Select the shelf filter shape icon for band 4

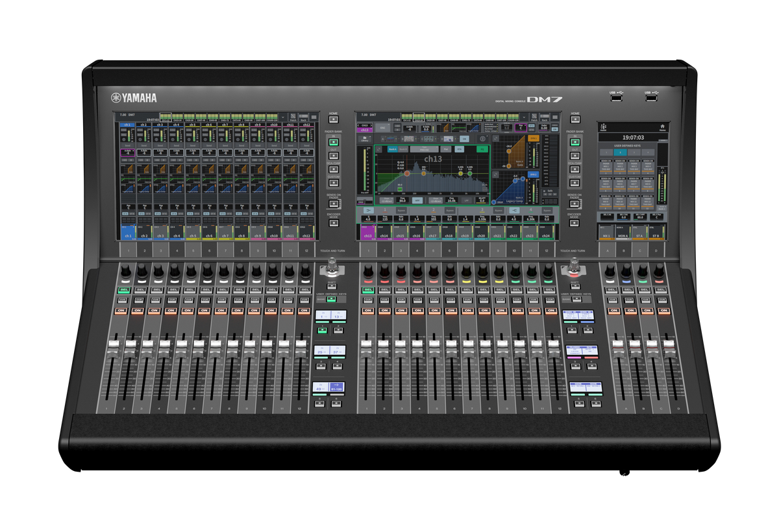[x=514, y=210]
